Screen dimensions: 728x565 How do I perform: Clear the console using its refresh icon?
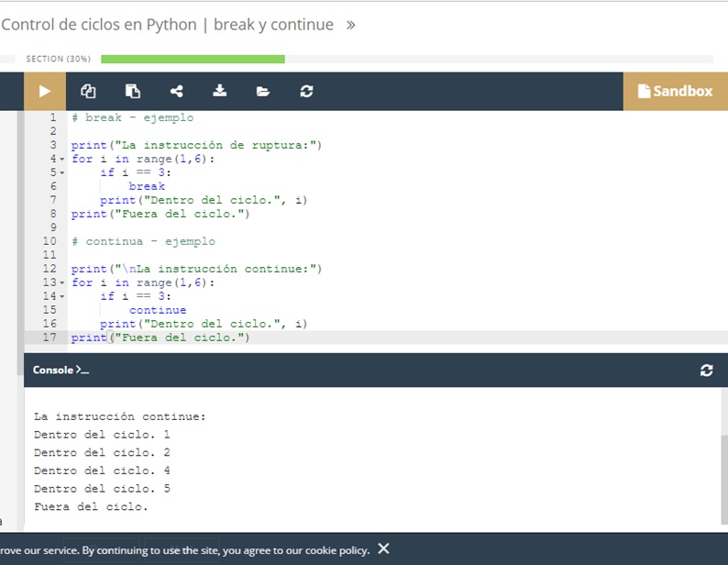coord(706,371)
